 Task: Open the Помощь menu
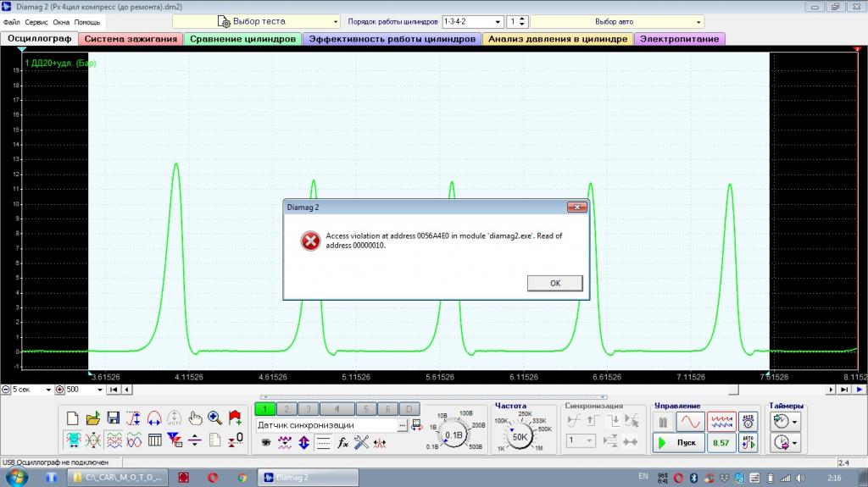87,22
